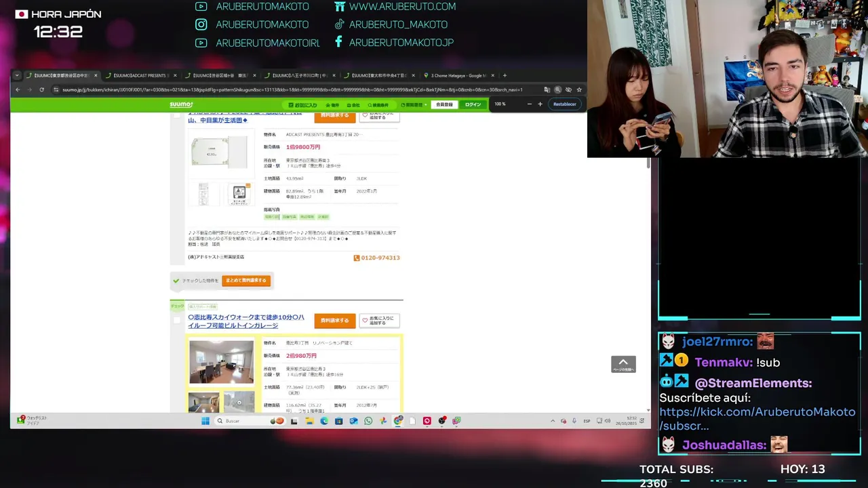Open お気に入り favorites in SUUMO header
Screen dimensions: 868x488
[x=303, y=105]
